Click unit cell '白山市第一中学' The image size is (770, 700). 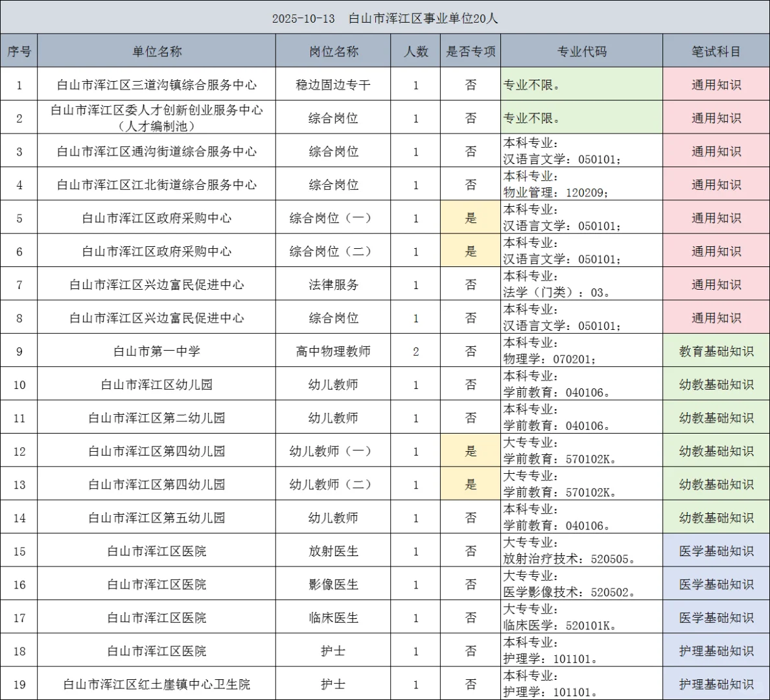point(157,351)
